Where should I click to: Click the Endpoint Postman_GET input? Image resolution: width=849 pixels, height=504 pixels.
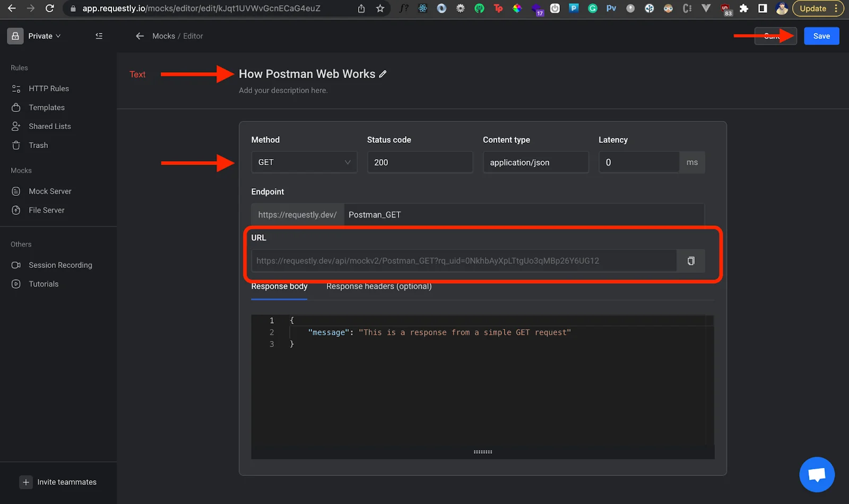tap(524, 215)
